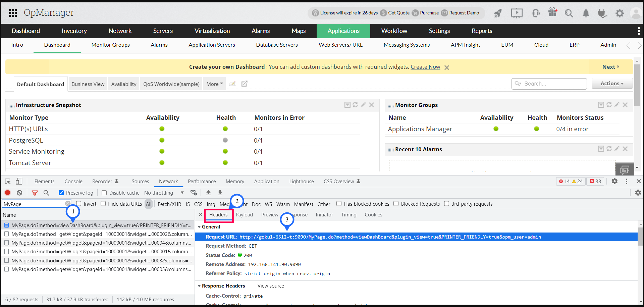The height and width of the screenshot is (307, 644).
Task: Toggle the network filter funnel icon
Action: point(35,193)
